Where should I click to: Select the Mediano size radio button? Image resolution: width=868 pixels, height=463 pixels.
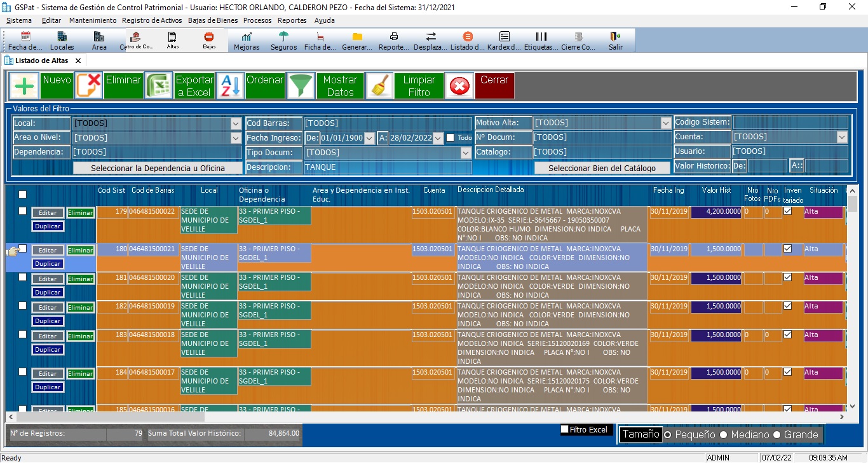tap(723, 434)
